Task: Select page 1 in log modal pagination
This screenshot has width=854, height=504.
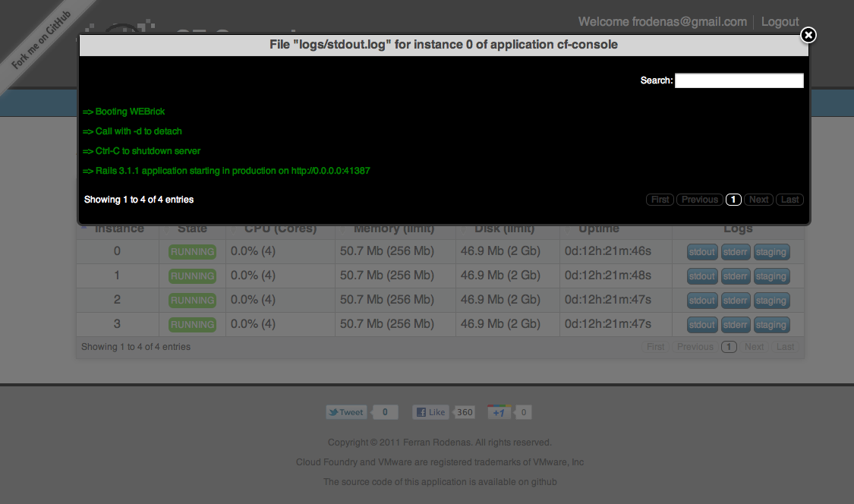Action: 733,200
